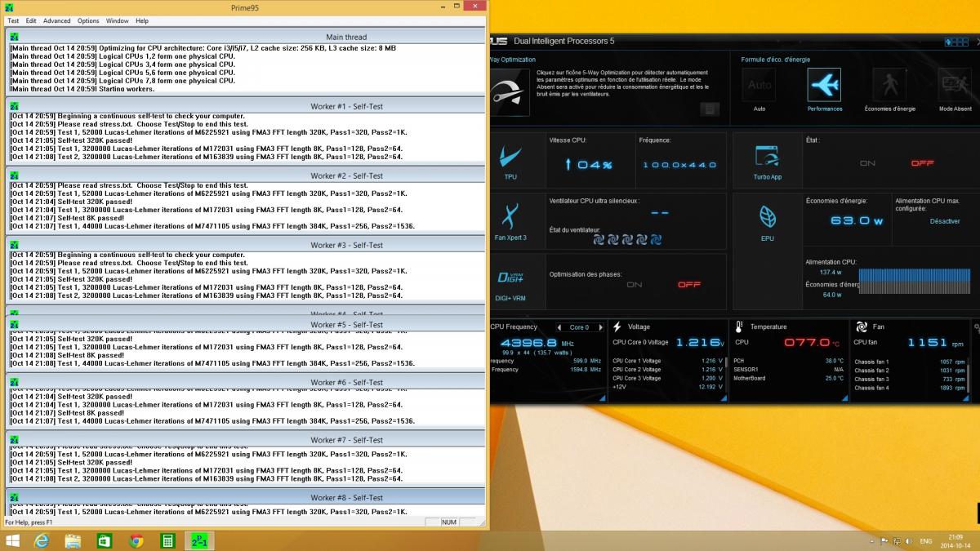Open the taskbar clock showing 21:09
The height and width of the screenshot is (551, 980).
956,540
